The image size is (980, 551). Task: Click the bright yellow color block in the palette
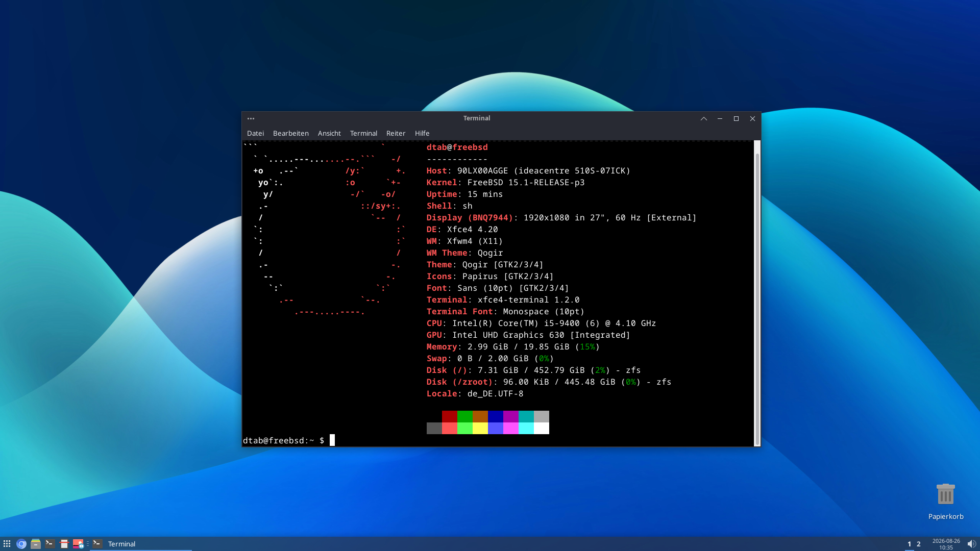(x=480, y=428)
